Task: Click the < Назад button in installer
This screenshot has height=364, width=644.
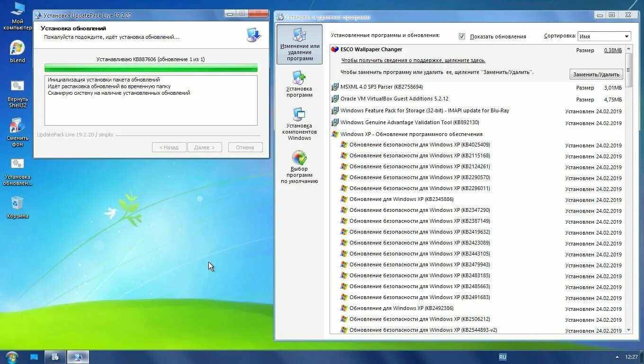Action: pos(169,147)
